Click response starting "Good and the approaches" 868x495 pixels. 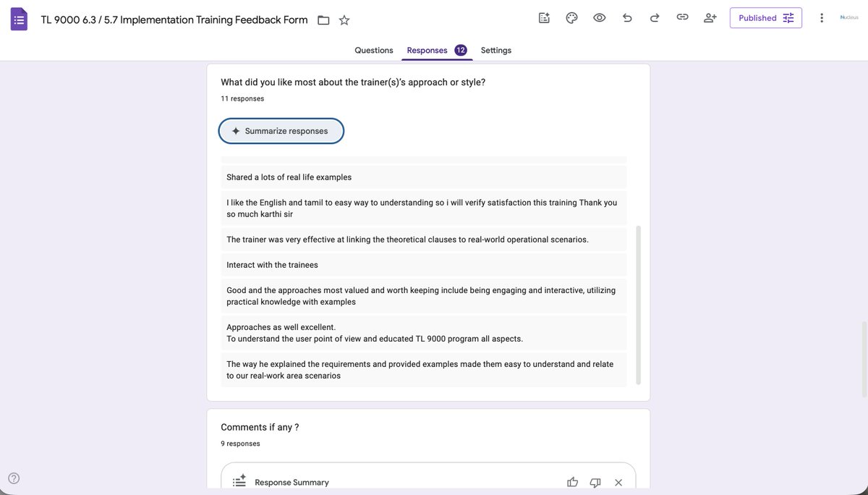pos(424,296)
